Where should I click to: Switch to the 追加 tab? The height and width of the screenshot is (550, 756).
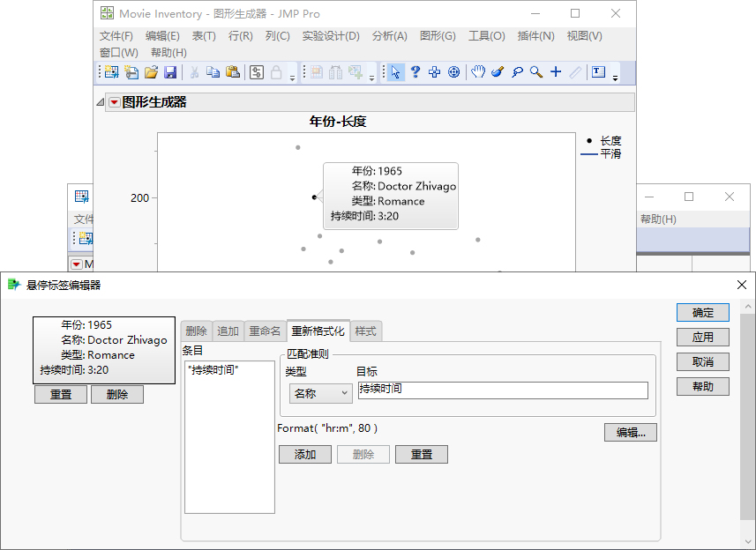point(228,331)
